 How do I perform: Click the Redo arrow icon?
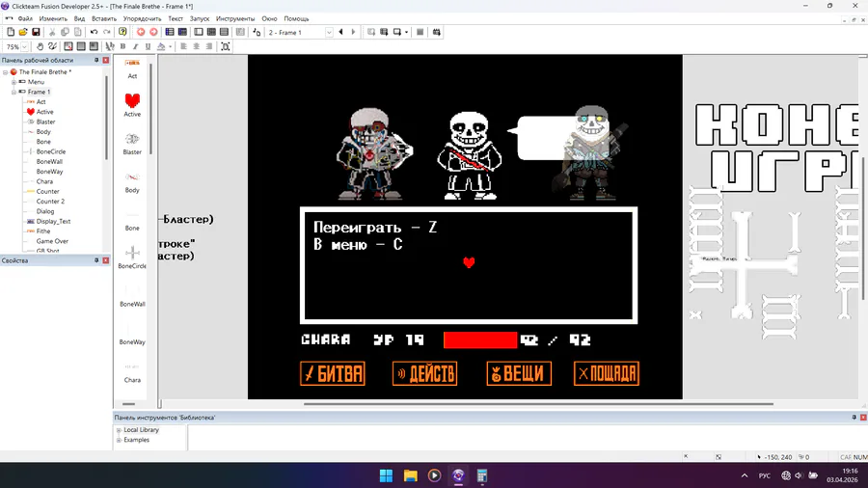click(107, 32)
